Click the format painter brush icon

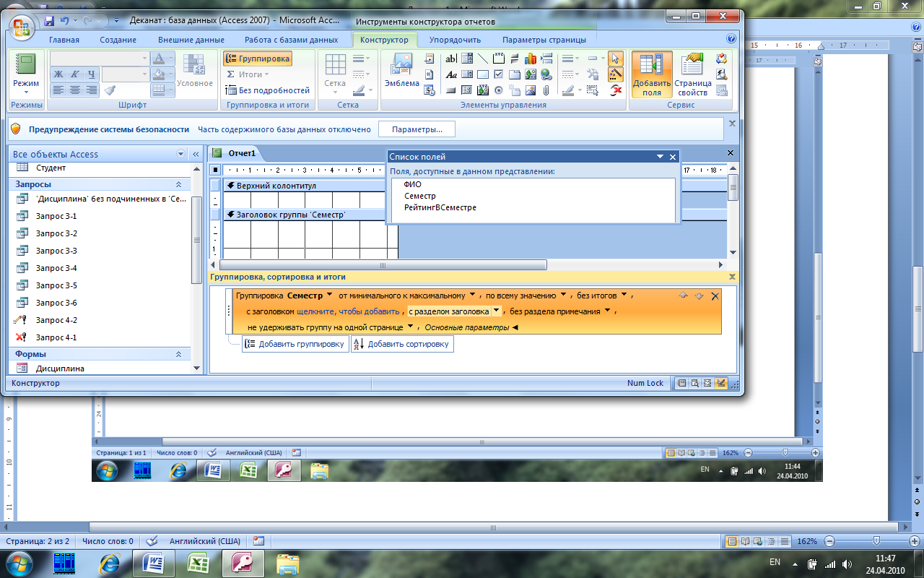tap(110, 90)
